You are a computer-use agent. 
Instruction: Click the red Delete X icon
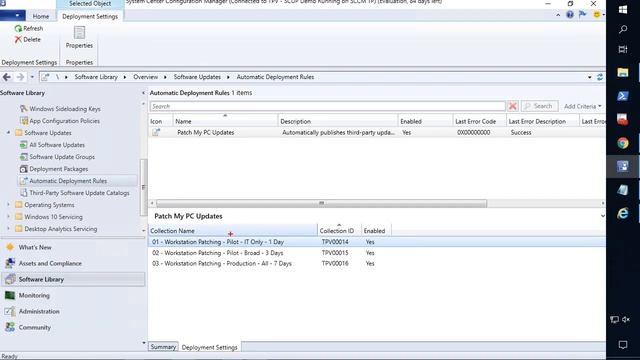coord(18,40)
